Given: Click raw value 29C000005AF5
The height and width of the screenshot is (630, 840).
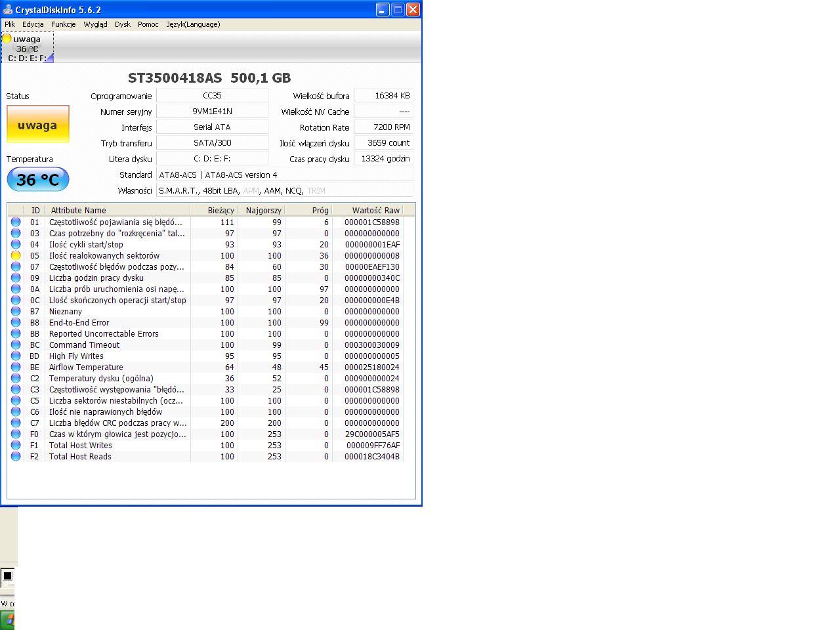Looking at the screenshot, I should [372, 434].
